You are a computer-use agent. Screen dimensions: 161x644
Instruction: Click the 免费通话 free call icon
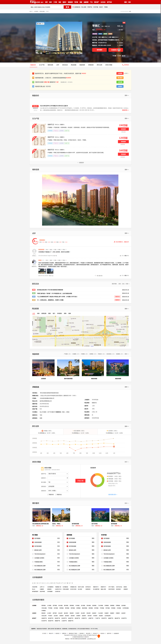(118, 45)
